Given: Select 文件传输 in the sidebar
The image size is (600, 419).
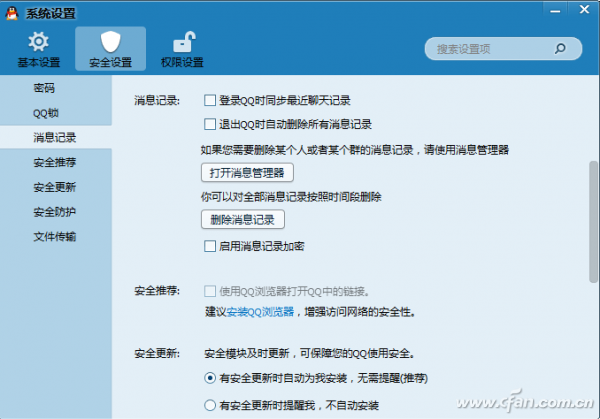Looking at the screenshot, I should pos(56,236).
